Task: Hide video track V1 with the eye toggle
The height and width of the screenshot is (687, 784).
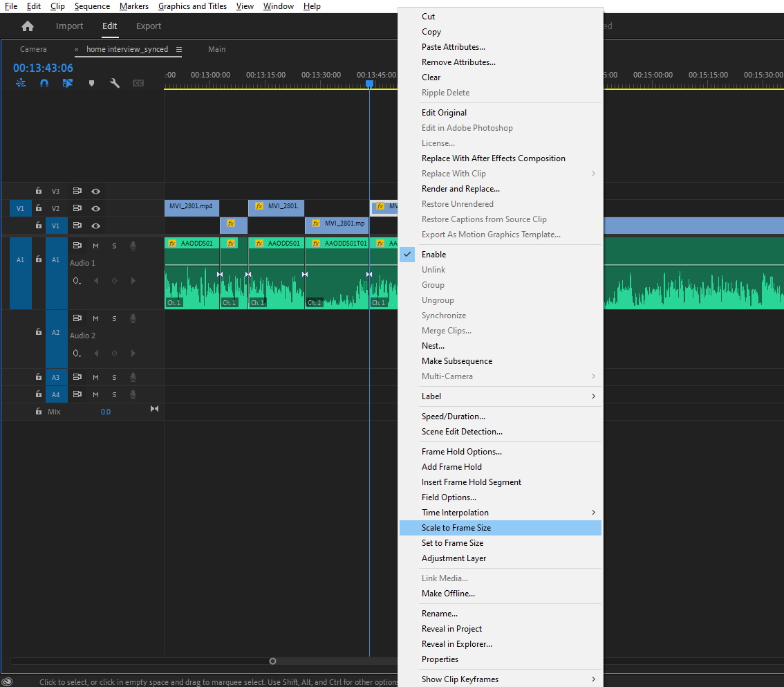Action: [95, 226]
